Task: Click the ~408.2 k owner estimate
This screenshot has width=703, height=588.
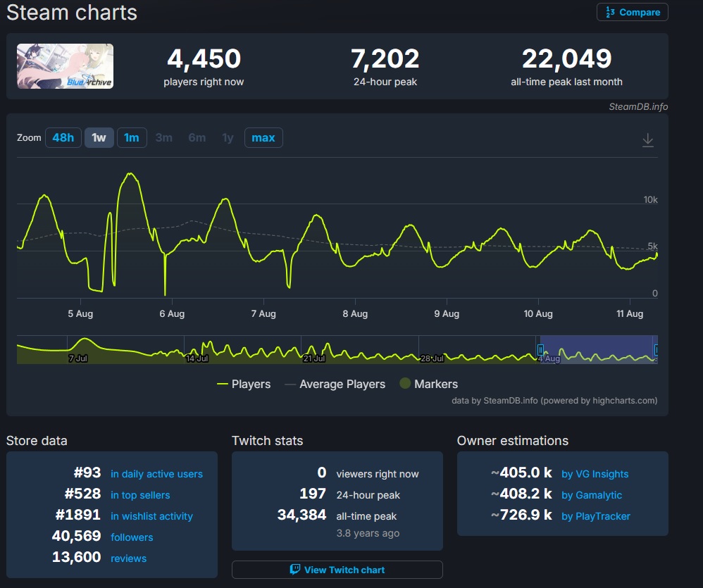Action: 521,494
